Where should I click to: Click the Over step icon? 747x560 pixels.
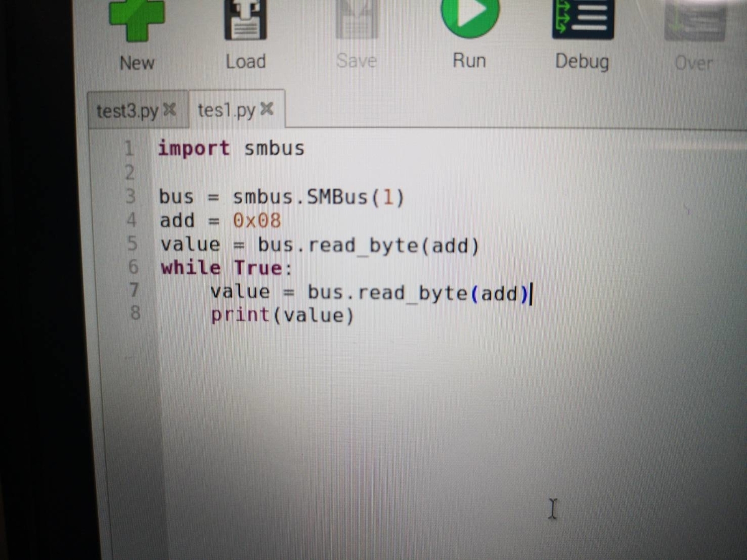coord(694,20)
